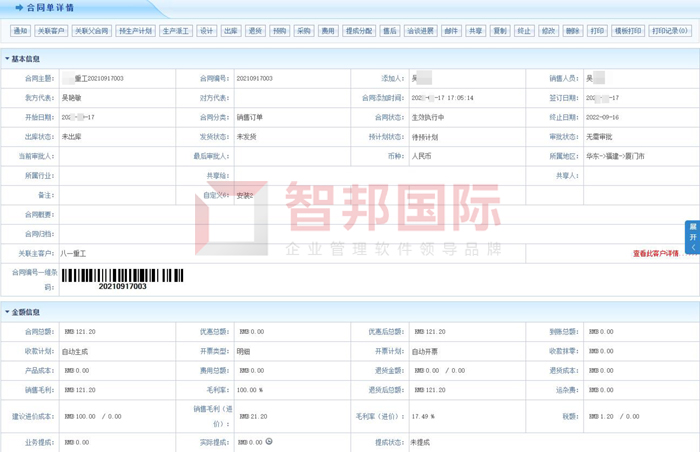The image size is (700, 452).
Task: Click the 打印 toolbar button
Action: pyautogui.click(x=597, y=31)
